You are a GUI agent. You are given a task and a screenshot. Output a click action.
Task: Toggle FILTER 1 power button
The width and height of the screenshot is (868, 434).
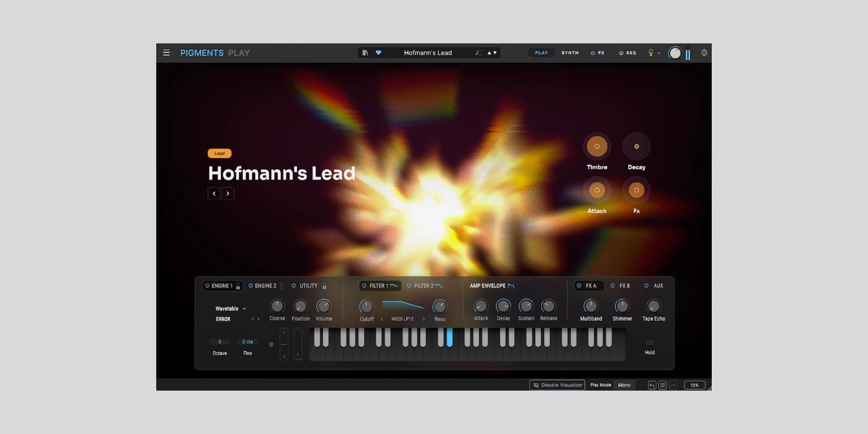(x=364, y=286)
